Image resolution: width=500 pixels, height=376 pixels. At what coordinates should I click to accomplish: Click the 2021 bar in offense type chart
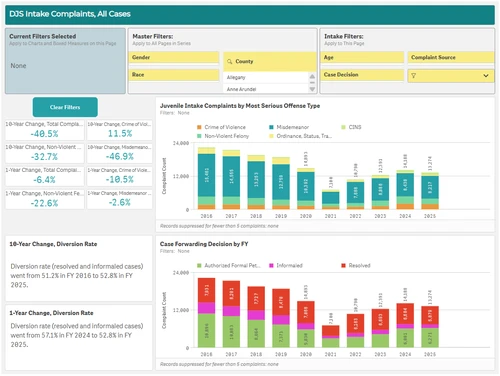pyautogui.click(x=331, y=199)
